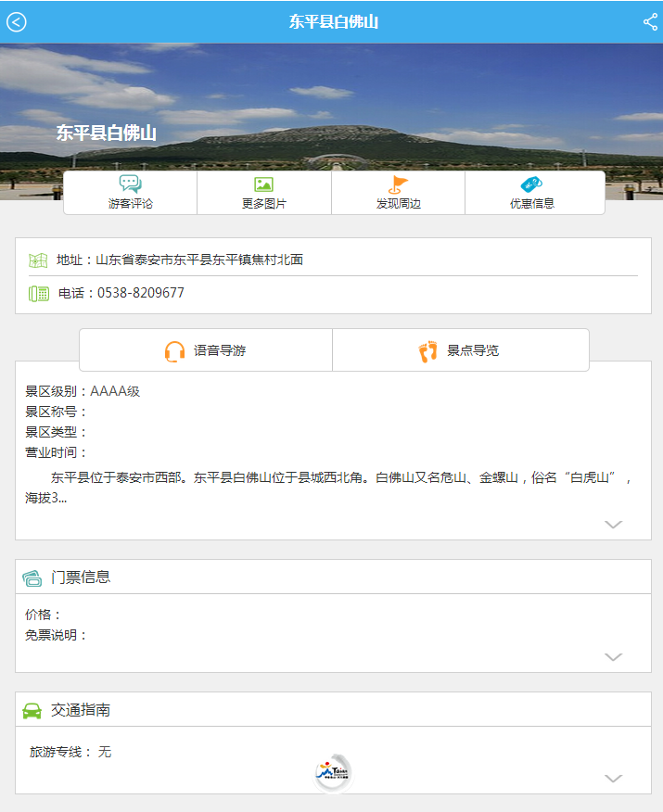Open visitor comments speech bubble icon
The height and width of the screenshot is (812, 663).
coord(130,184)
